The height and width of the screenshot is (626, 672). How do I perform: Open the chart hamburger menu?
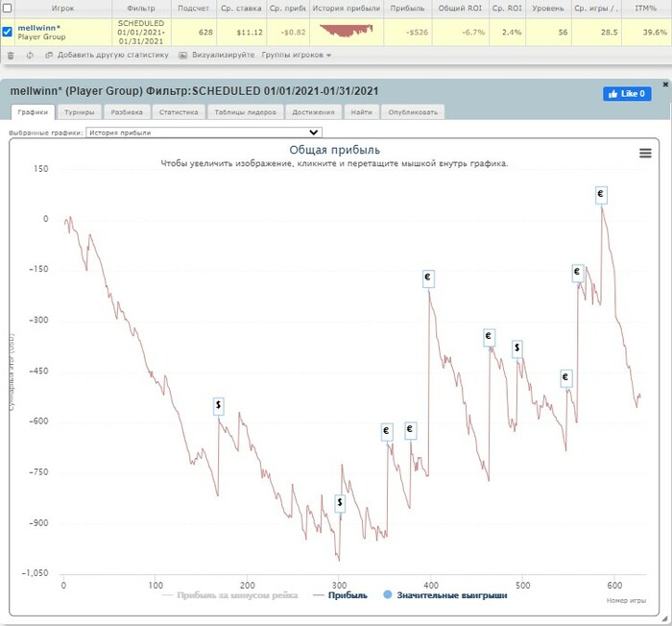645,153
